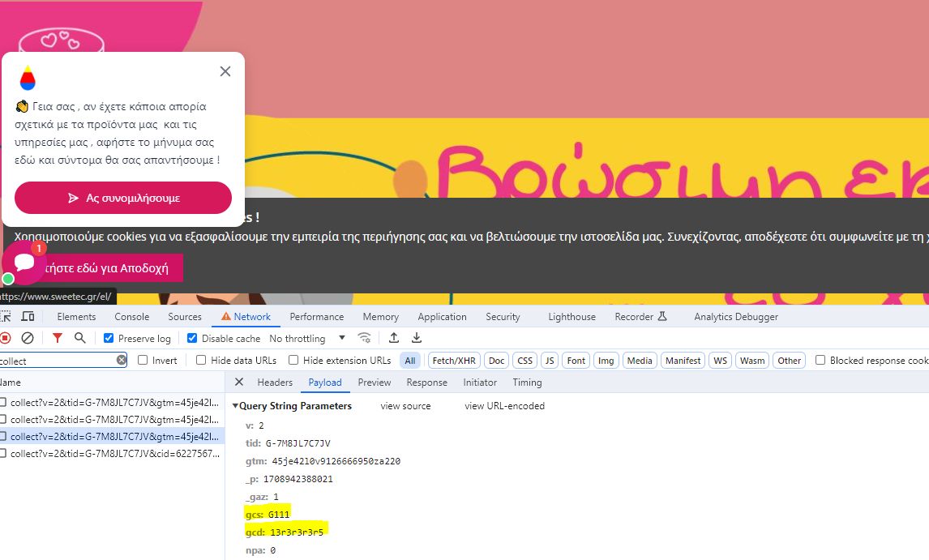Filter by Font requests

click(576, 361)
